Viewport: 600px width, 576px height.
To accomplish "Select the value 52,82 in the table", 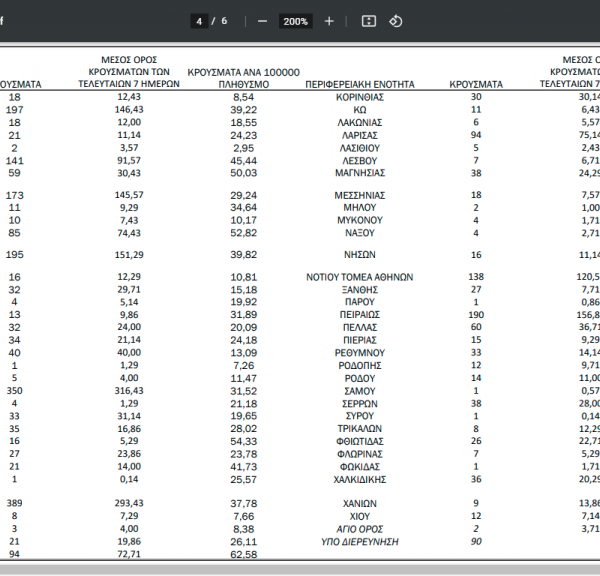I will [244, 233].
